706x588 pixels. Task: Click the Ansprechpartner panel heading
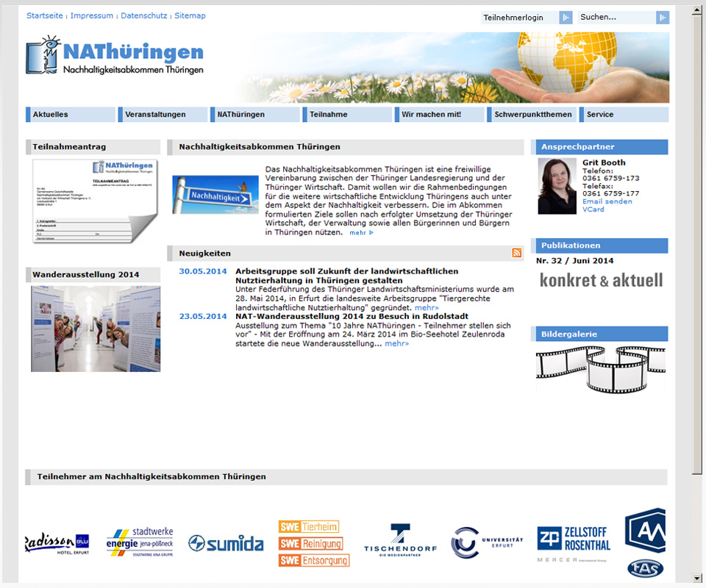pyautogui.click(x=599, y=147)
